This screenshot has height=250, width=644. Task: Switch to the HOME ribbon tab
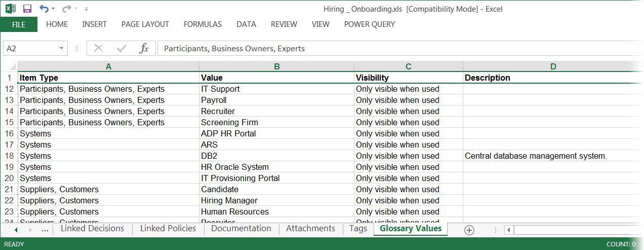[x=57, y=24]
